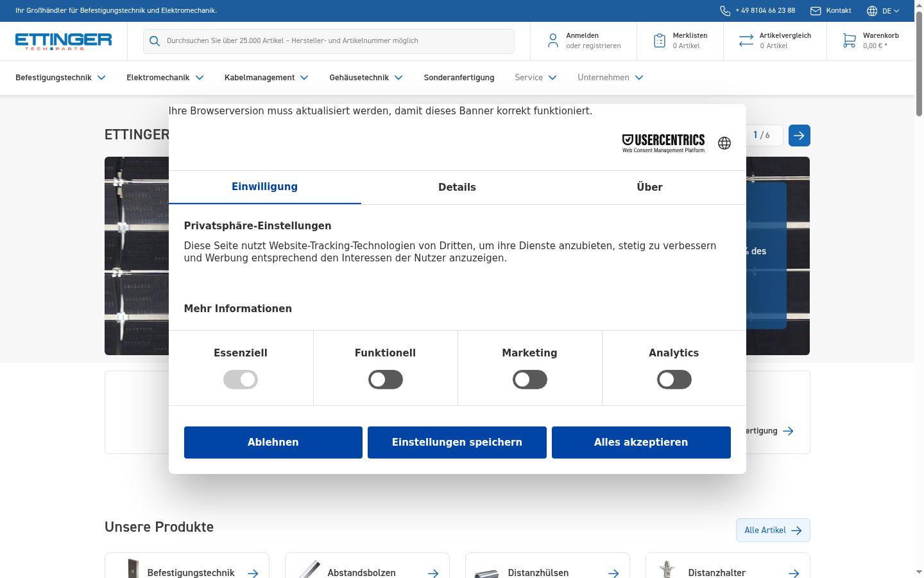This screenshot has height=578, width=924.
Task: Switch to the Details tab
Action: point(458,188)
